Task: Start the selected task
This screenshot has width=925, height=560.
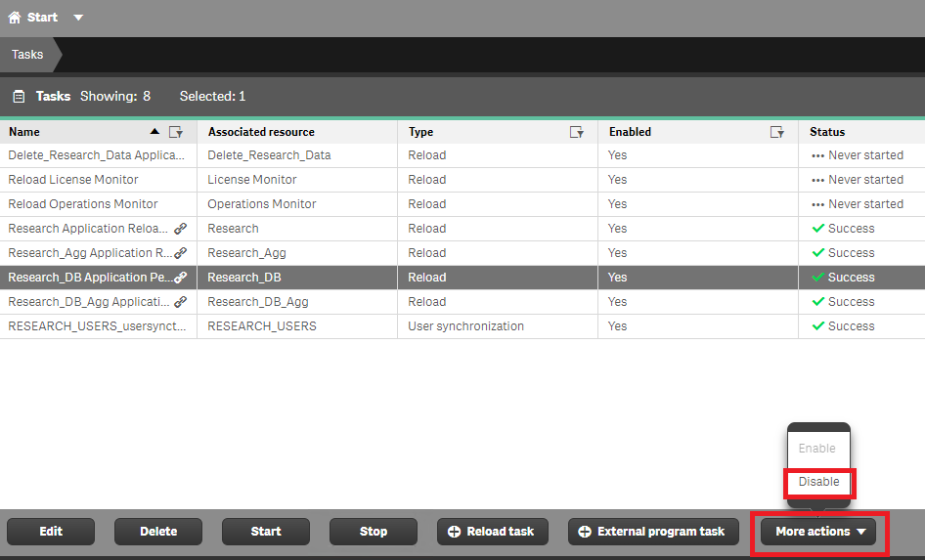Action: (x=265, y=532)
